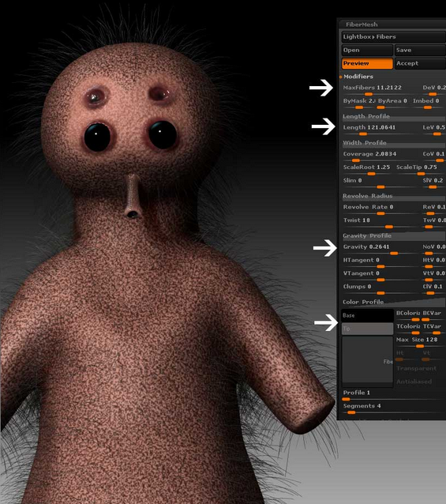Expand the Revolve Radius curve
Image resolution: width=446 pixels, height=504 pixels.
(394, 196)
